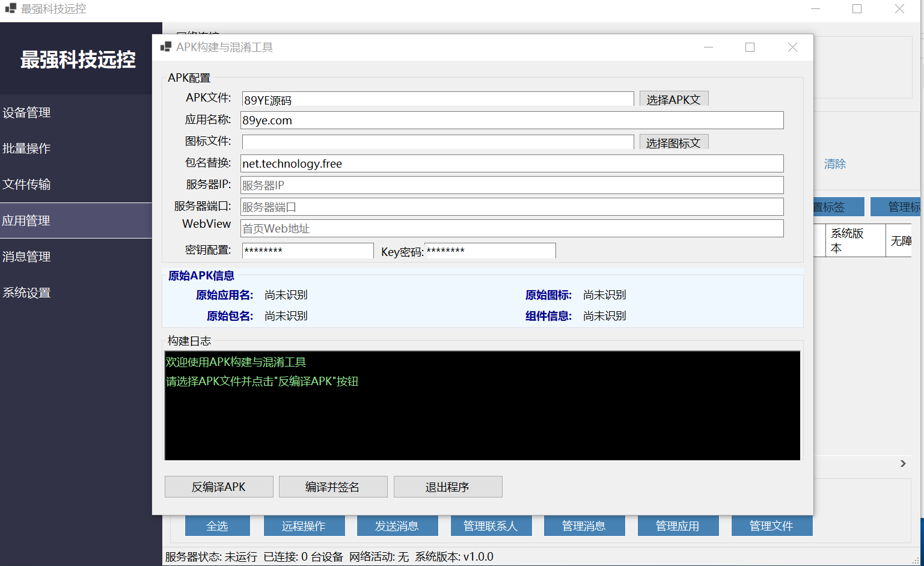This screenshot has width=924, height=566.
Task: Select 批量操作 sidebar item
Action: pyautogui.click(x=27, y=148)
